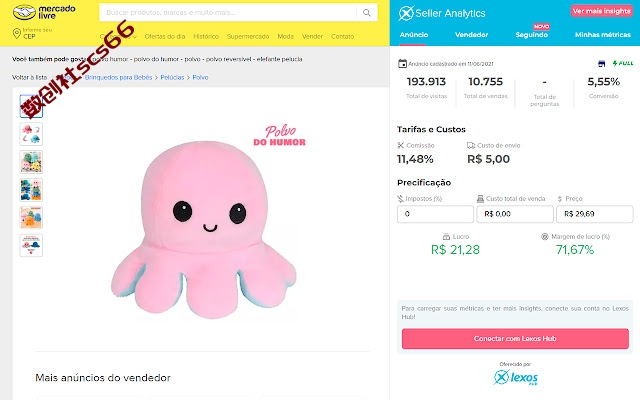Click the Preço input field

tap(594, 214)
